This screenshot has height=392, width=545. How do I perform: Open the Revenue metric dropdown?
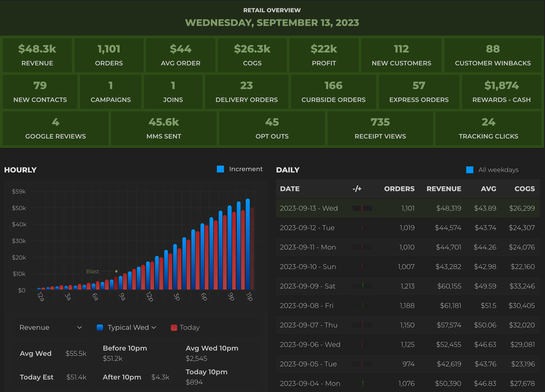(x=51, y=328)
